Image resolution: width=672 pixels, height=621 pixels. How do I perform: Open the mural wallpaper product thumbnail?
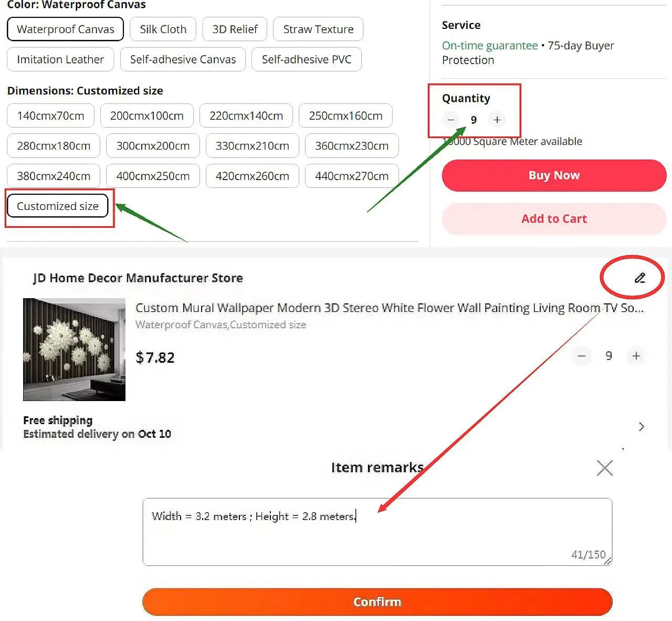point(74,350)
